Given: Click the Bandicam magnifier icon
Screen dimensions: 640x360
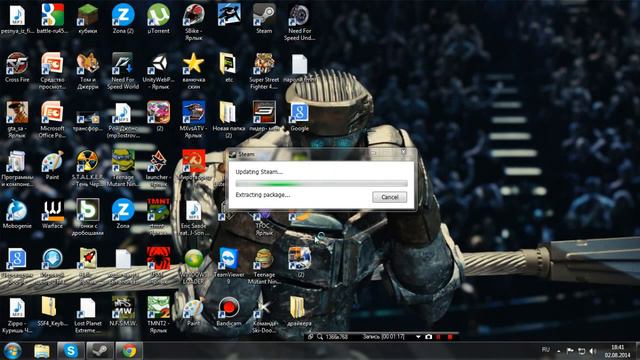Looking at the screenshot, I should tap(320, 337).
